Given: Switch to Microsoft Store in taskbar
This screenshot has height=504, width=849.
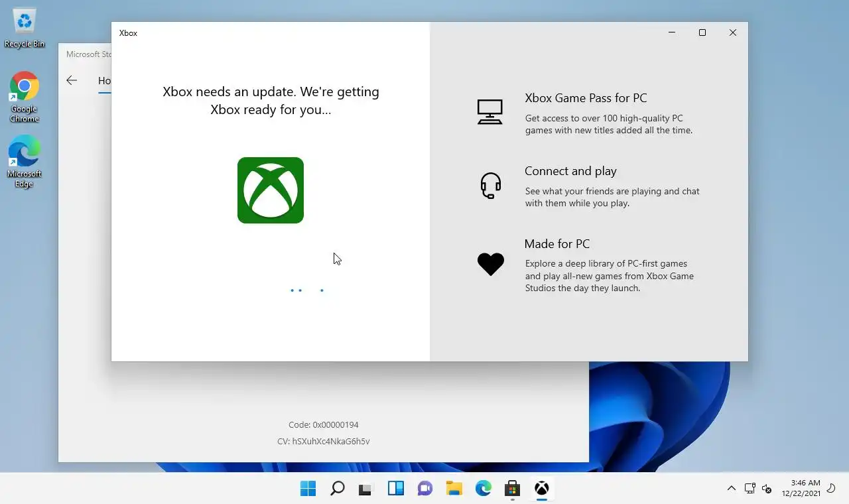Looking at the screenshot, I should [x=512, y=489].
